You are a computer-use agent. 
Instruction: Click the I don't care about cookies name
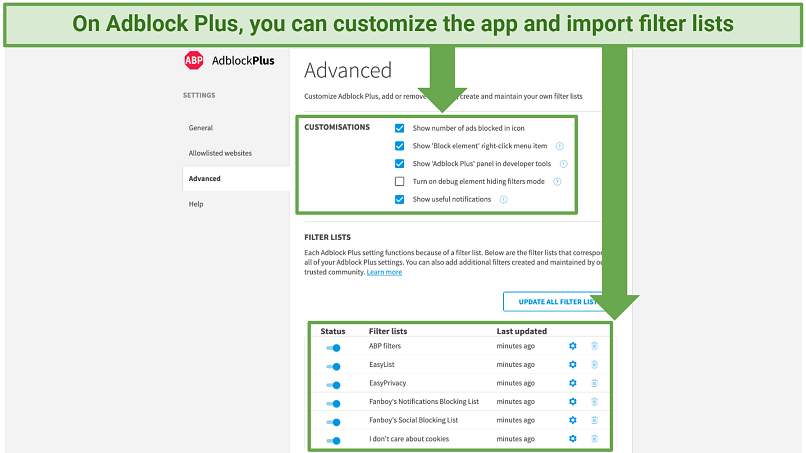[409, 439]
